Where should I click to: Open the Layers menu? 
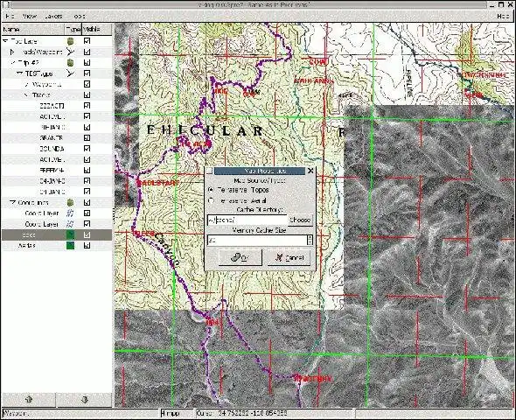(x=53, y=16)
